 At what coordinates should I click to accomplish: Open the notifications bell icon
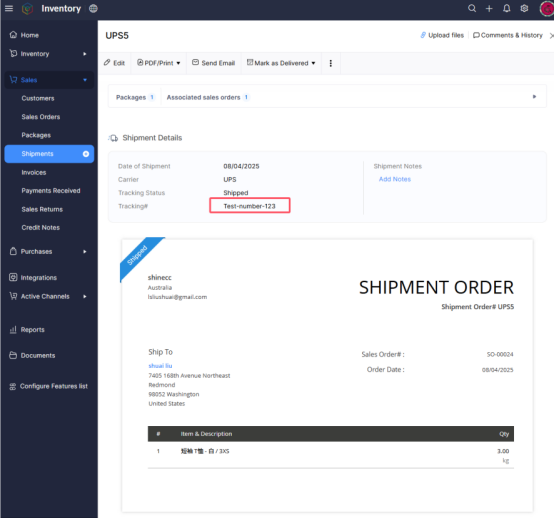[507, 8]
